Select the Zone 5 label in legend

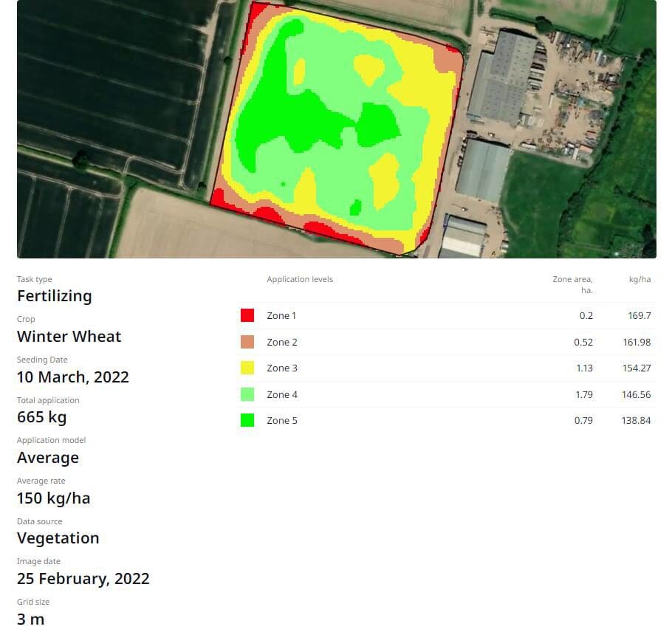coord(282,420)
